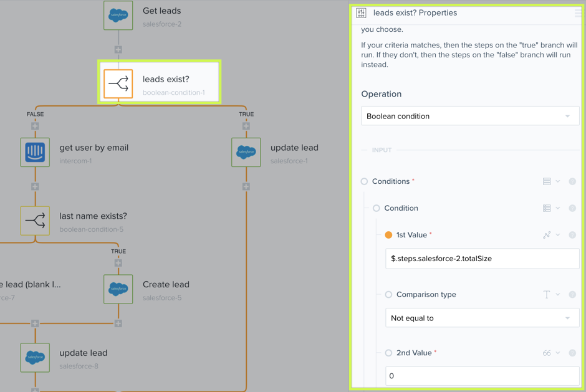
Task: Click the properties panel sliders icon
Action: tap(361, 12)
